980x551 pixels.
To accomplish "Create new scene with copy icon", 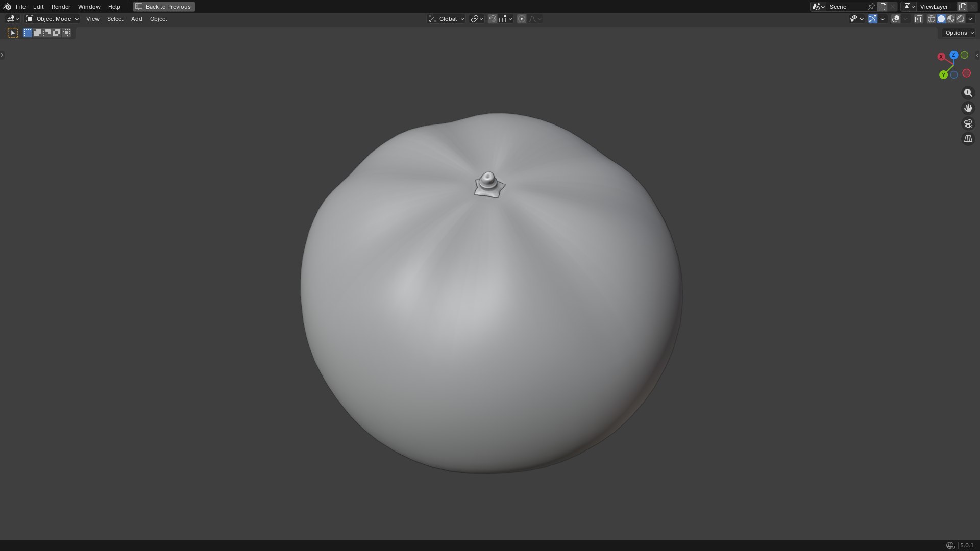I will click(x=883, y=7).
